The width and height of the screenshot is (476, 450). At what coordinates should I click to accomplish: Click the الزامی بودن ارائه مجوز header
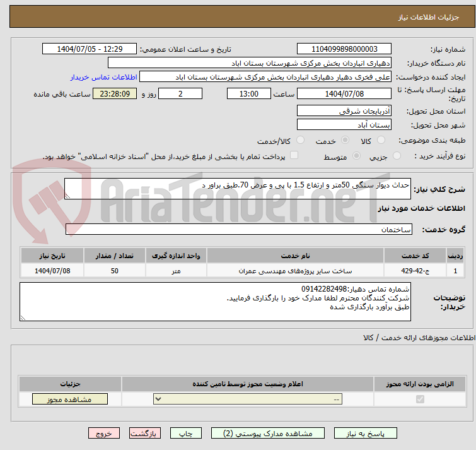[420, 384]
